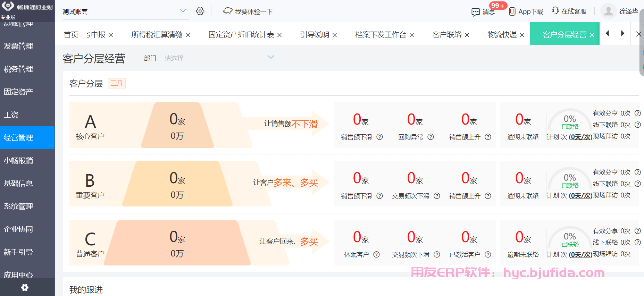Click C-row 0% 已联络 gauge

(570, 237)
